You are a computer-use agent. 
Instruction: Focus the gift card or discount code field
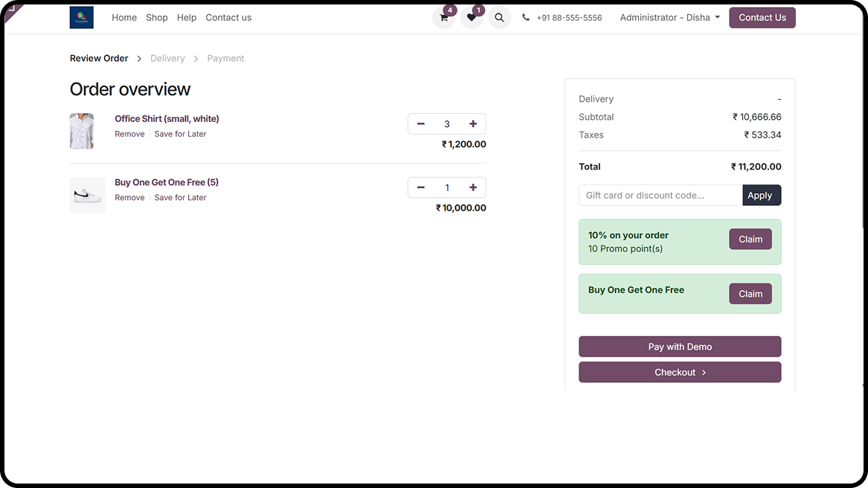coord(660,196)
